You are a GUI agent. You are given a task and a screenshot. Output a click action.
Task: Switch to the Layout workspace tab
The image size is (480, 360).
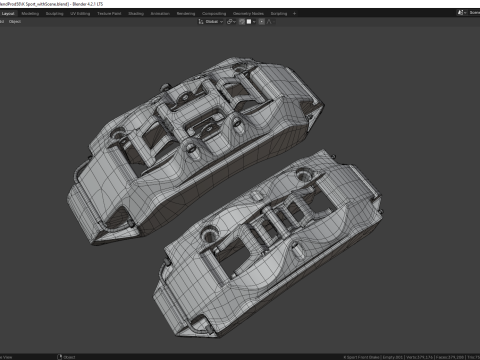coord(8,13)
